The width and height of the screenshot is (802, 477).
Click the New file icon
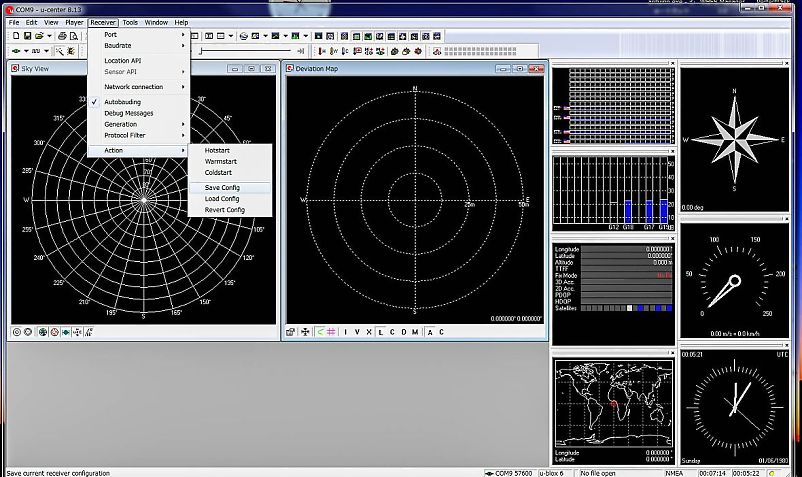click(x=16, y=36)
